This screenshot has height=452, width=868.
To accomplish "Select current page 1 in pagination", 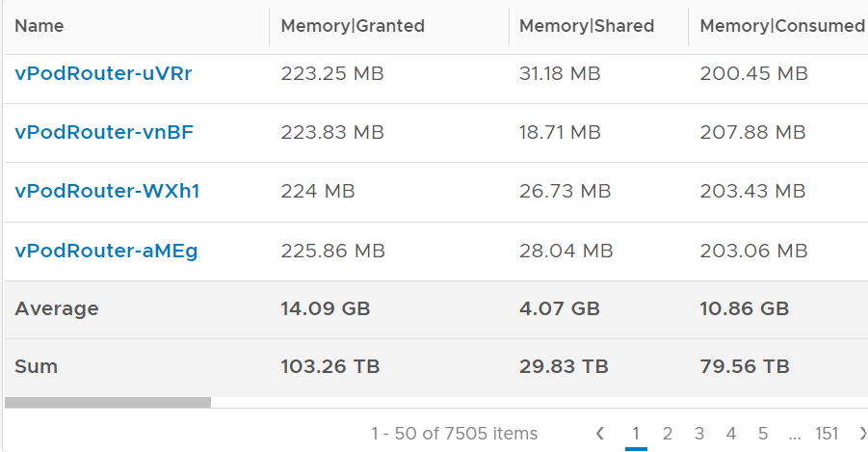I will (636, 433).
